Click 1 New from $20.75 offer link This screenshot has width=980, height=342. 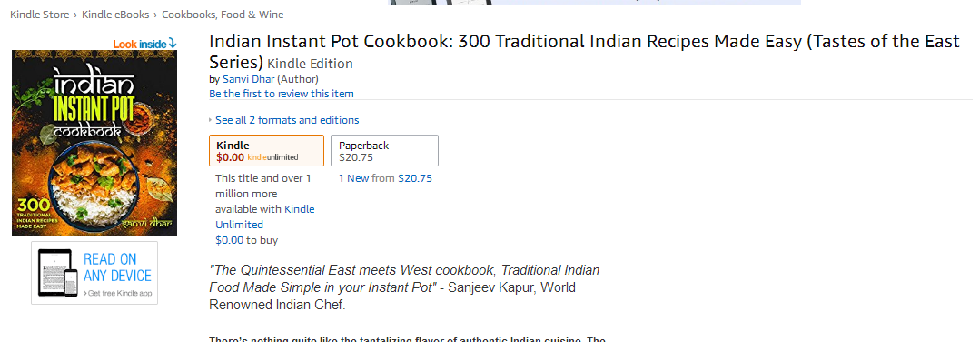coord(385,178)
